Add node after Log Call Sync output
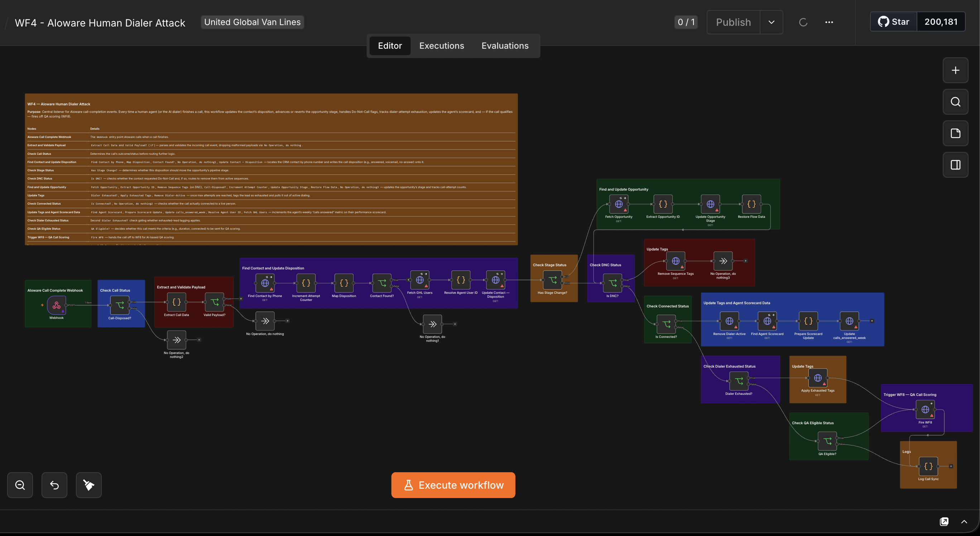The image size is (980, 536). tap(951, 466)
